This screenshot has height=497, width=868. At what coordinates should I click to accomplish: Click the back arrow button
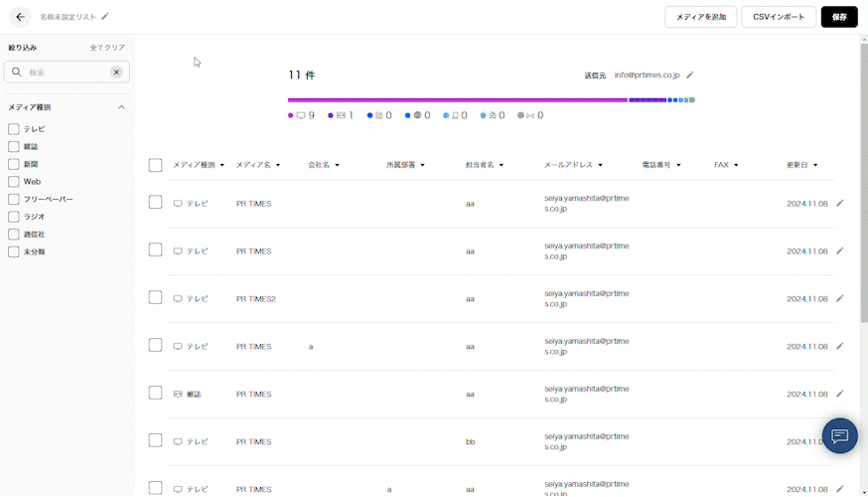click(20, 17)
